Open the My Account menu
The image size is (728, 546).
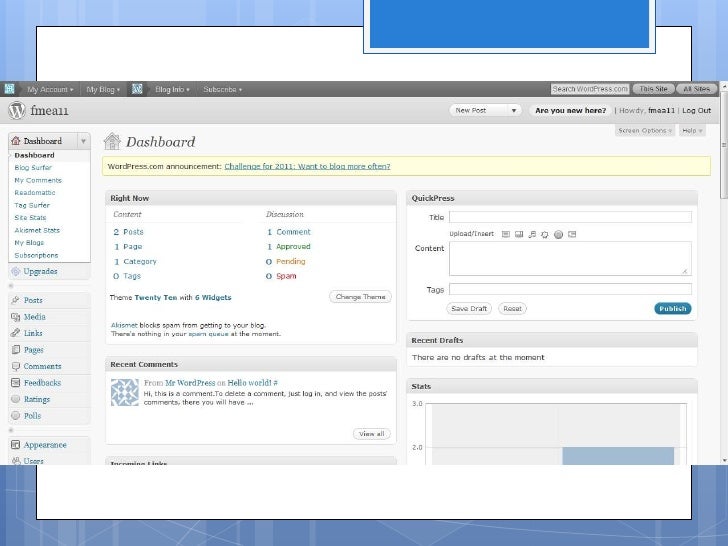(x=48, y=89)
